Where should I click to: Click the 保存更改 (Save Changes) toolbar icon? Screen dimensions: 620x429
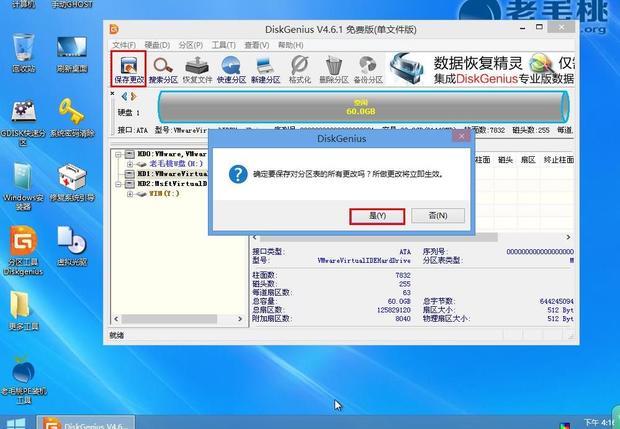[130, 69]
